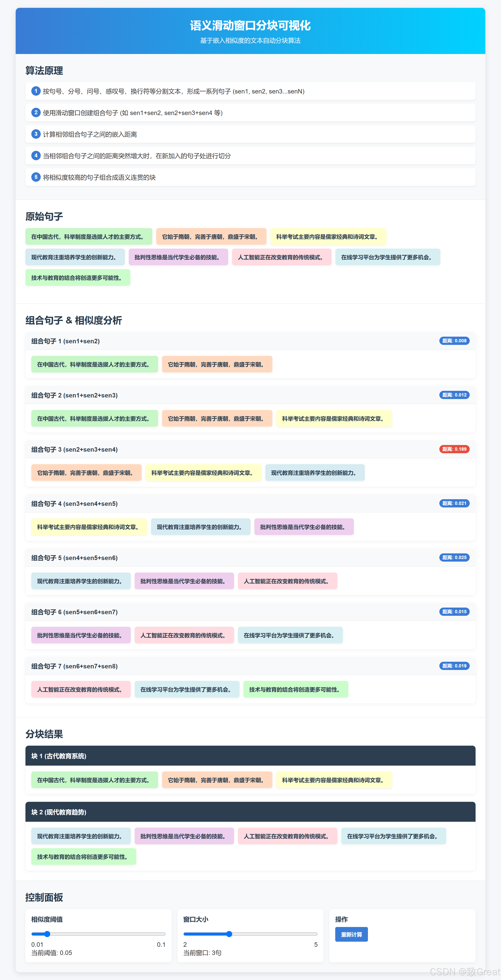The image size is (501, 980).
Task: Select the 组合句子 3 (sen2+sen3+sen4) header
Action: pyautogui.click(x=74, y=450)
